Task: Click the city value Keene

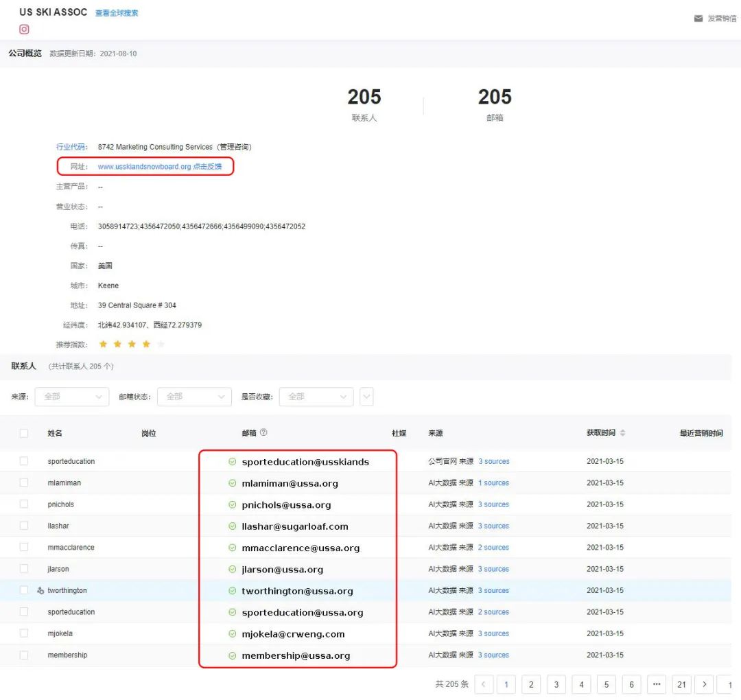Action: [108, 285]
